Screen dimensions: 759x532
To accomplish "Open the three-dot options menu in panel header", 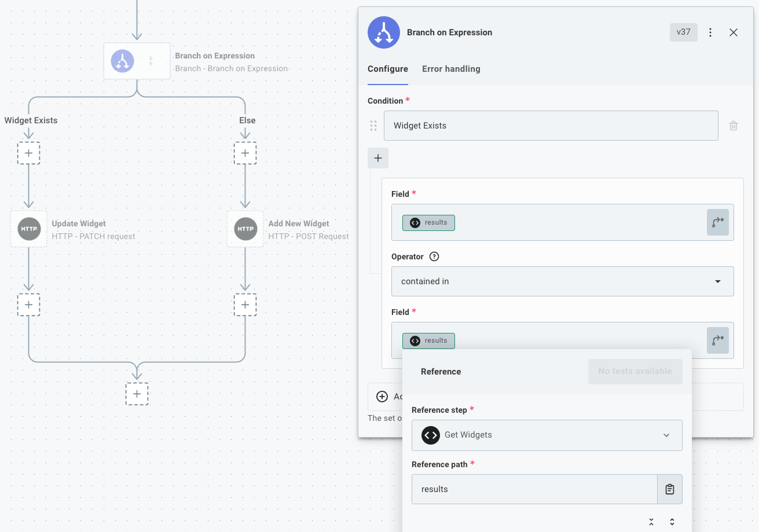I will click(710, 32).
